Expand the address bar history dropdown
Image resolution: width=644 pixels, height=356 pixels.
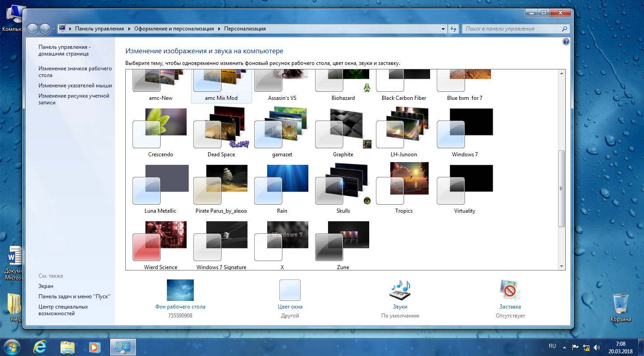(443, 29)
